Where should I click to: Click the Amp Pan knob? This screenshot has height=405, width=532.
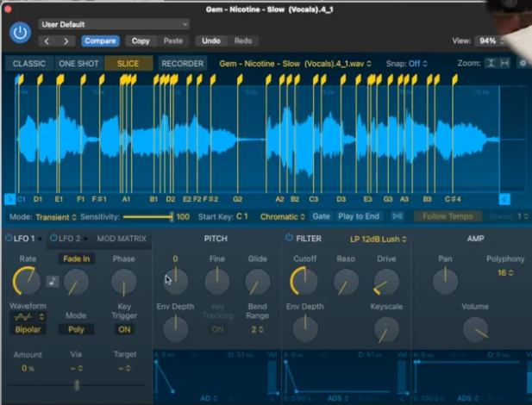click(x=445, y=282)
